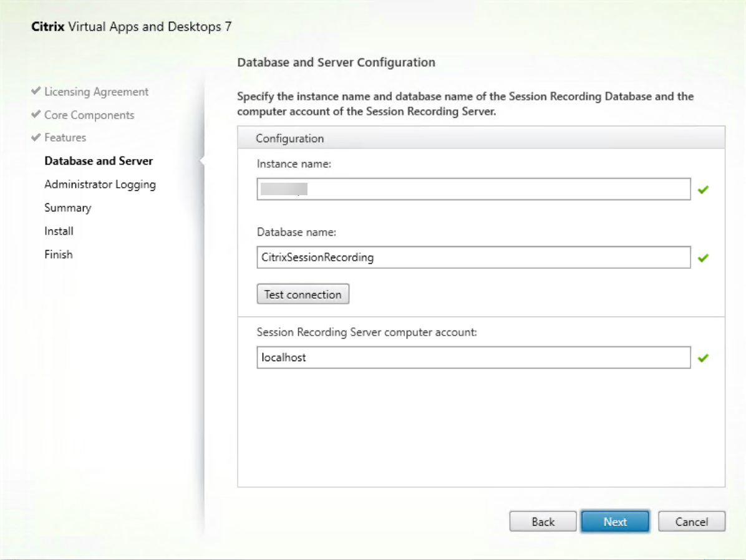Cancel the Session Recording setup wizard
This screenshot has width=746, height=560.
pos(692,521)
